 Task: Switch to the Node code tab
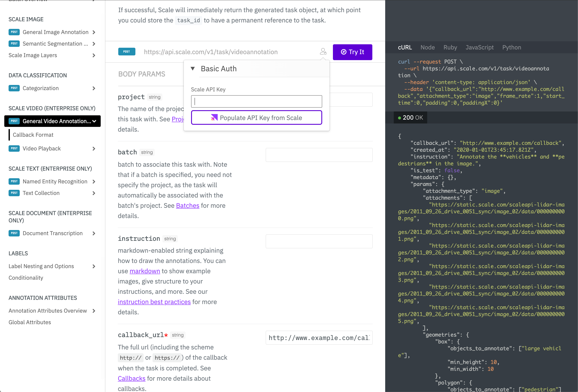(428, 48)
